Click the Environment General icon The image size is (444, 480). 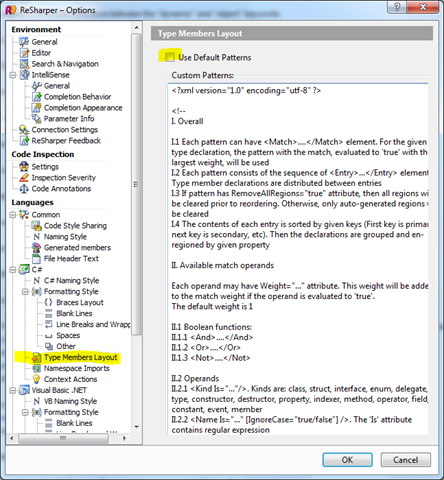pos(24,42)
